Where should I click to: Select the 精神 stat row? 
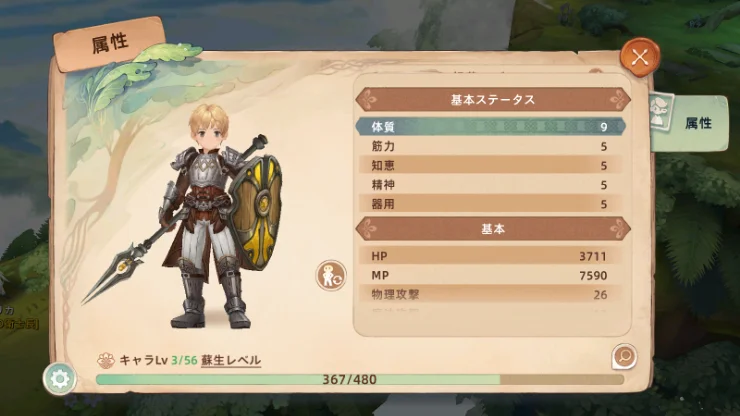[x=491, y=185]
